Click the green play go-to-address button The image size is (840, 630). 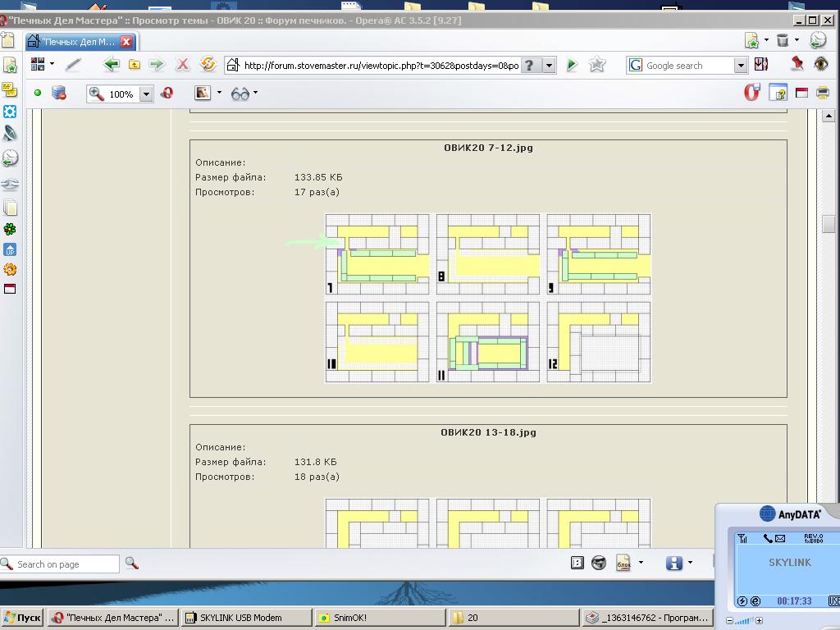573,65
